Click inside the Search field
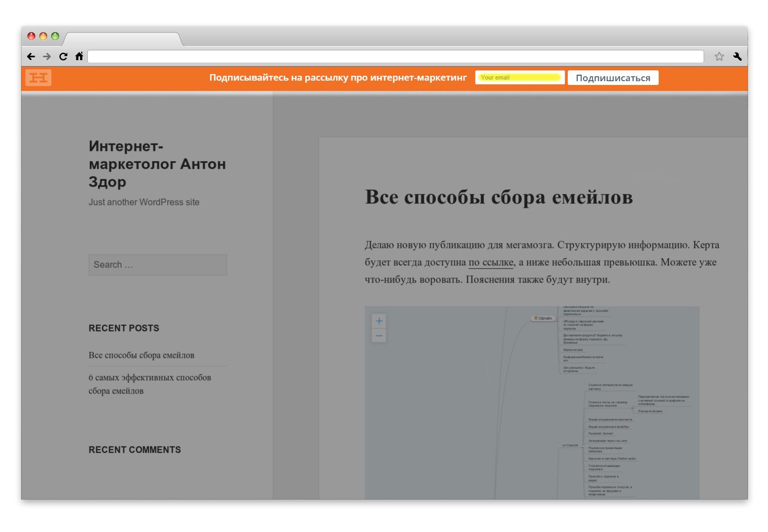The image size is (768, 532). coord(157,265)
